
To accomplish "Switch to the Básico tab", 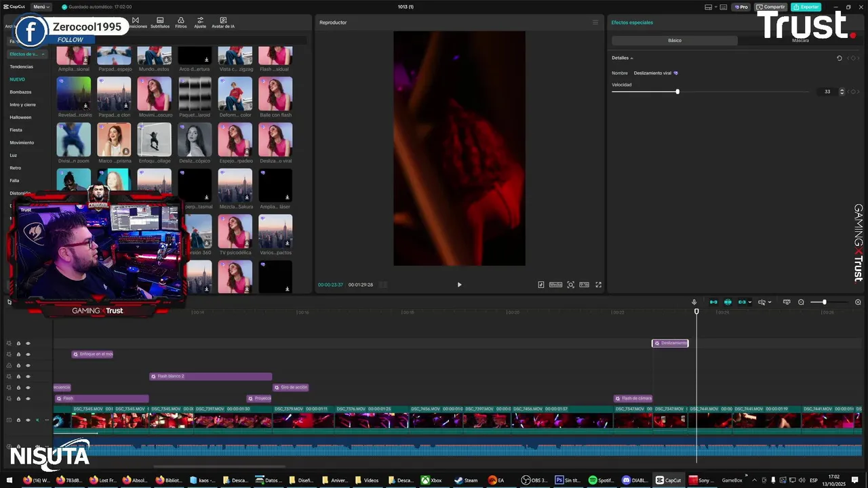I will coord(675,41).
